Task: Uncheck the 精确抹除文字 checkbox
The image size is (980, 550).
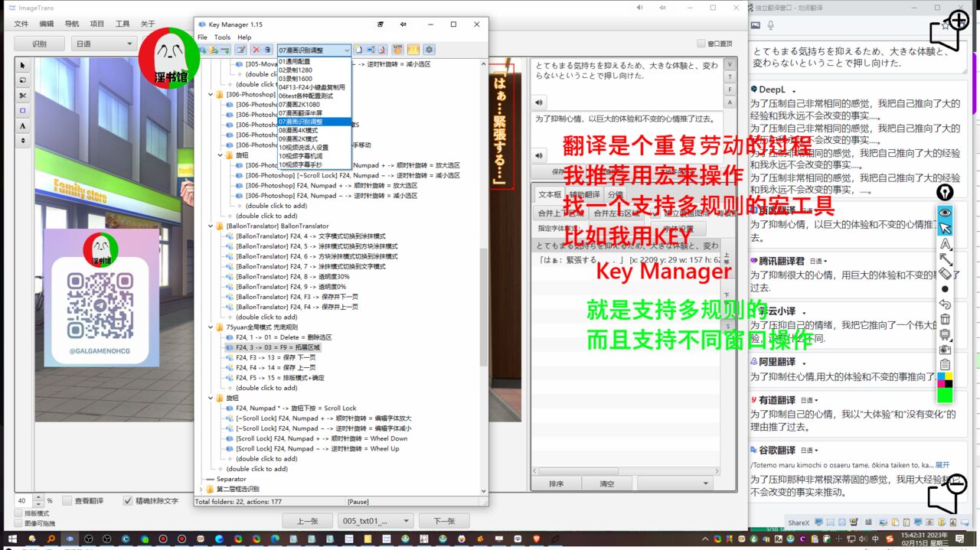Action: coord(128,501)
